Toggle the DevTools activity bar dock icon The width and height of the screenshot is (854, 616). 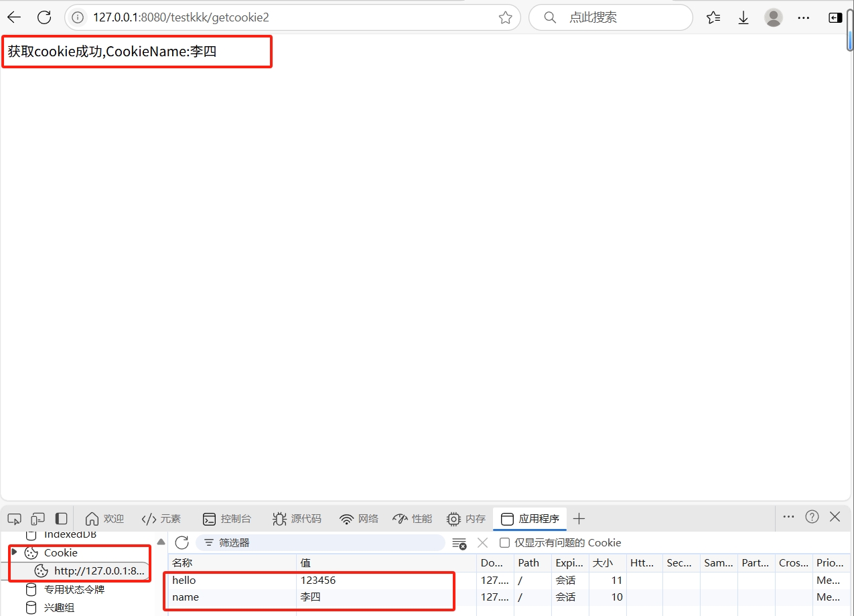click(61, 518)
